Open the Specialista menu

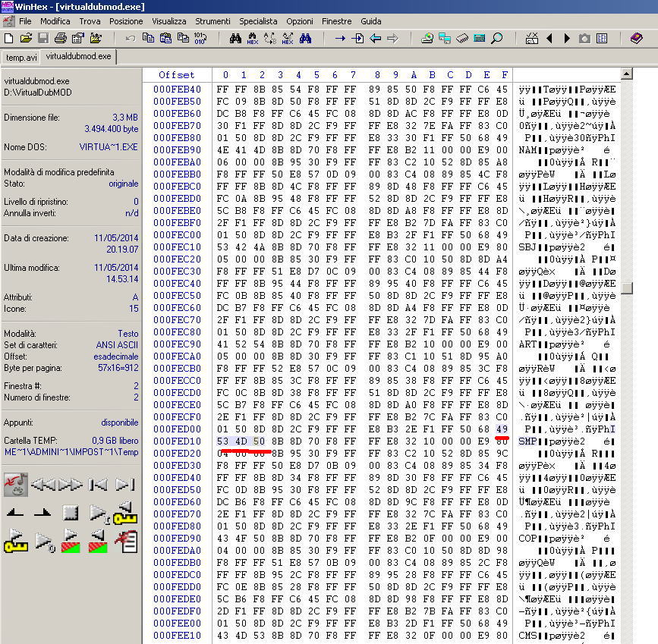pos(258,21)
